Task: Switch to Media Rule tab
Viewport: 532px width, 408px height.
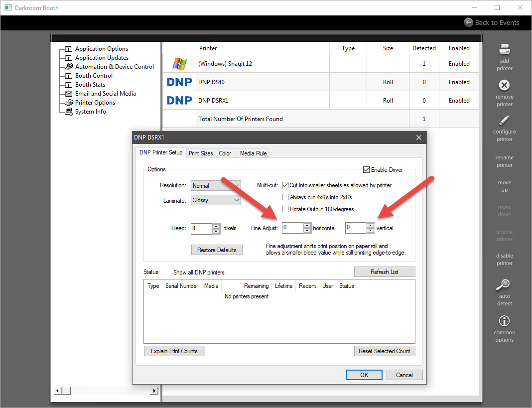Action: [253, 153]
